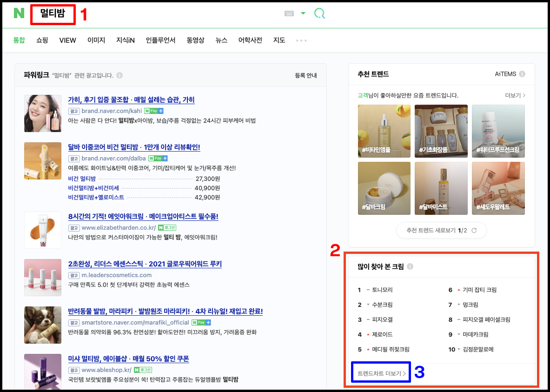Click the info icon next to 파워링크
Viewport: 550px width, 392px height.
tap(120, 74)
